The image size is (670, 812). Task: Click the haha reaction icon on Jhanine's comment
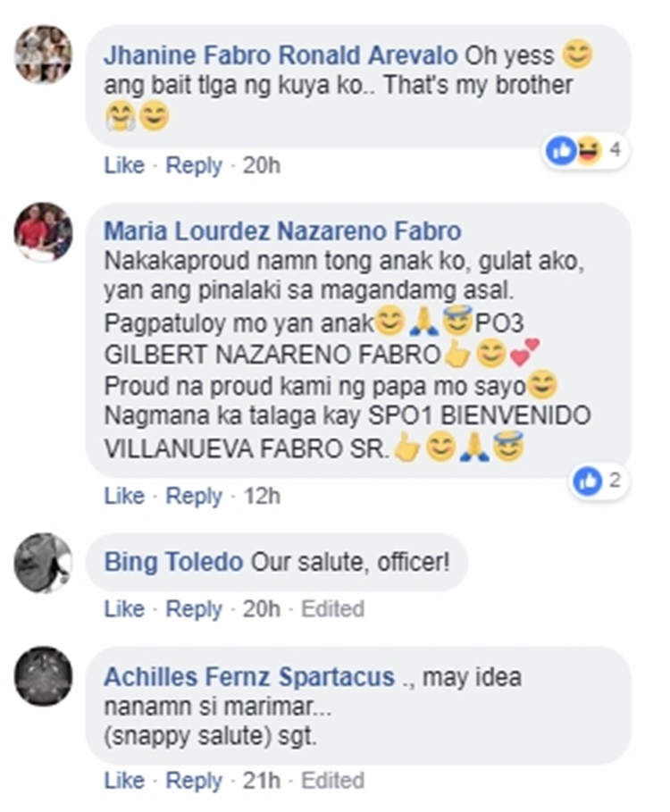click(587, 151)
